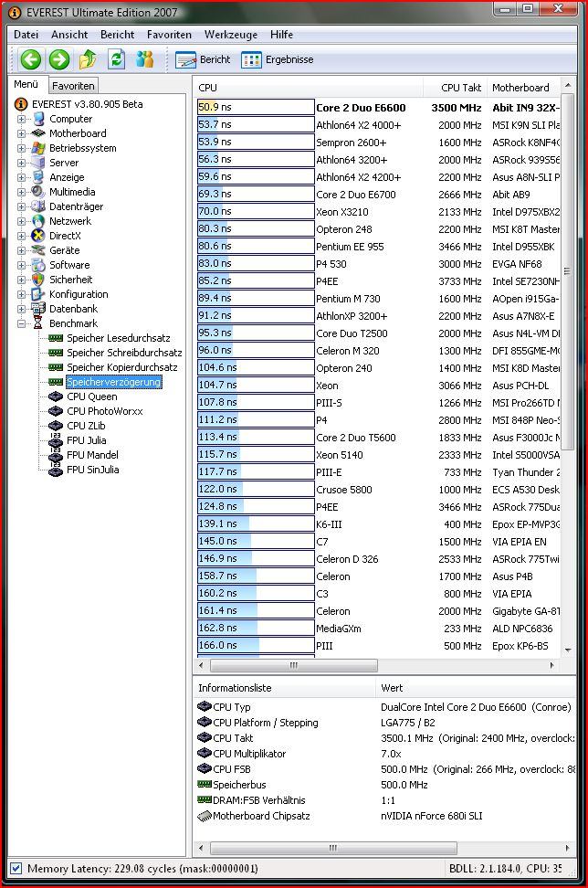
Task: Select the Motherboard icon in the tree
Action: [x=38, y=133]
